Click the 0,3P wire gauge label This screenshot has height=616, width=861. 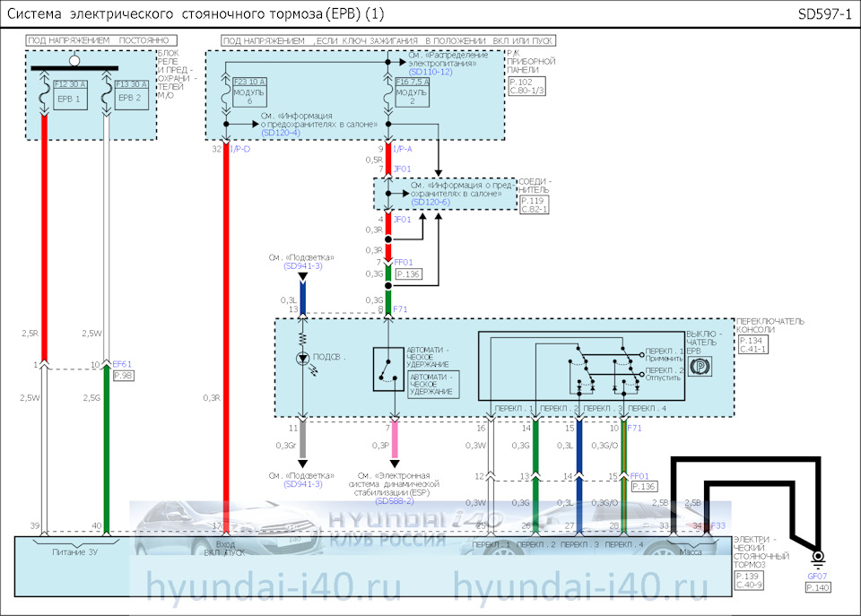click(x=380, y=446)
